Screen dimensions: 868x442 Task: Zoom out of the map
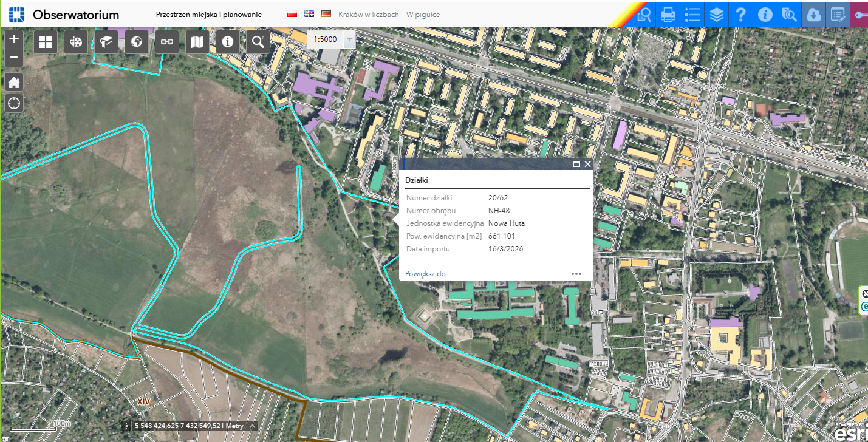coord(14,58)
